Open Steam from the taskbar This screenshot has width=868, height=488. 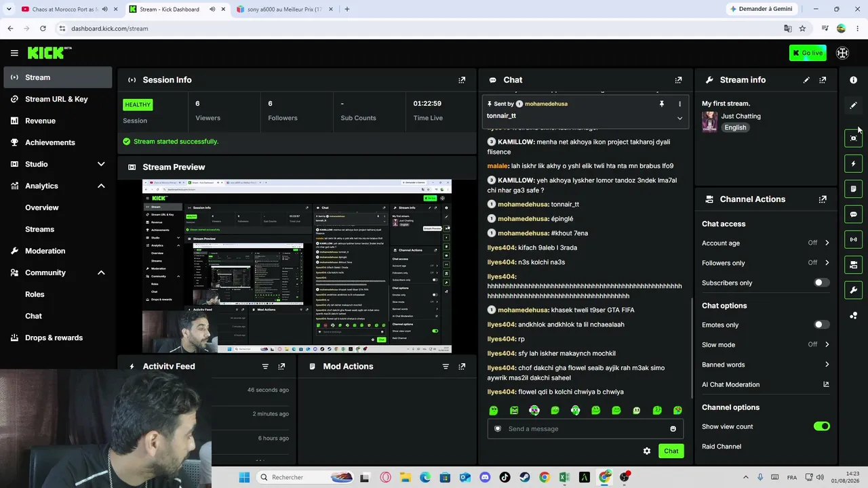click(525, 477)
